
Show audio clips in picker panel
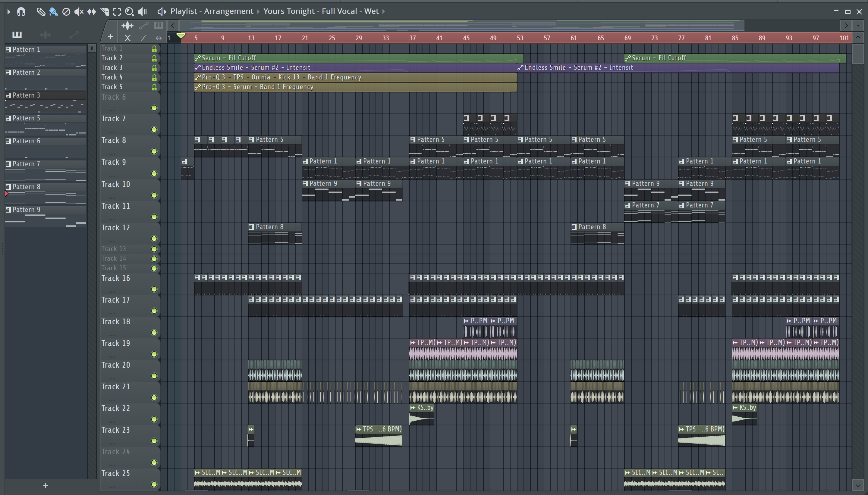pos(45,34)
